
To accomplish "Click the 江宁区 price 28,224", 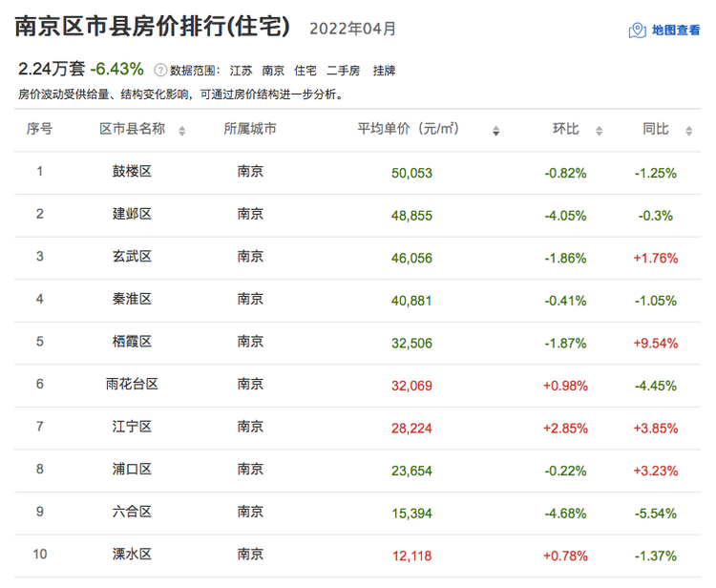I will tap(411, 429).
